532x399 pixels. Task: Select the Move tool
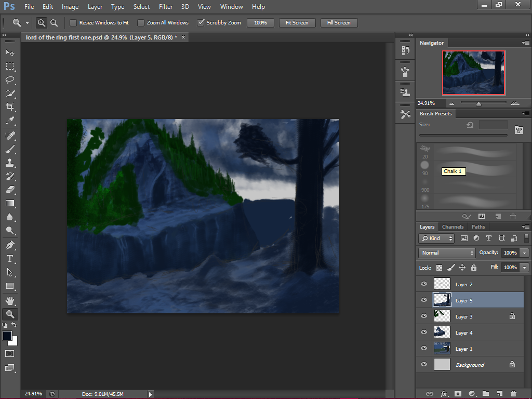pyautogui.click(x=10, y=52)
